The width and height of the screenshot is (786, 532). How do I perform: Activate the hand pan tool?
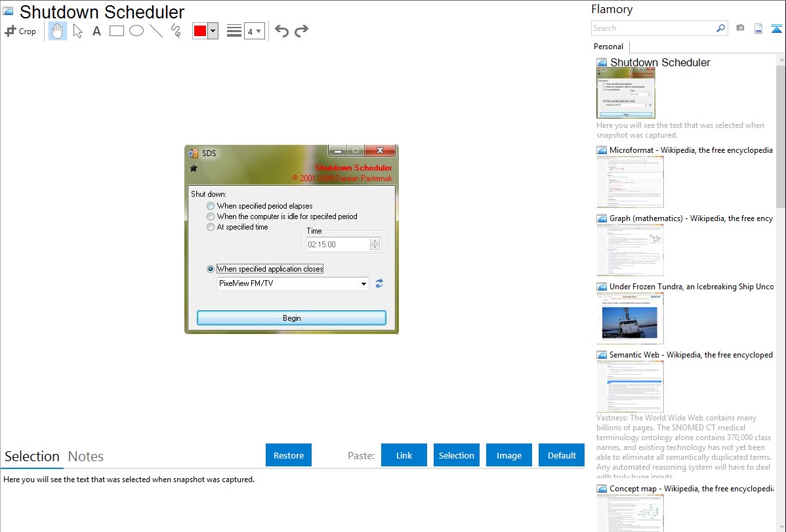pos(58,31)
